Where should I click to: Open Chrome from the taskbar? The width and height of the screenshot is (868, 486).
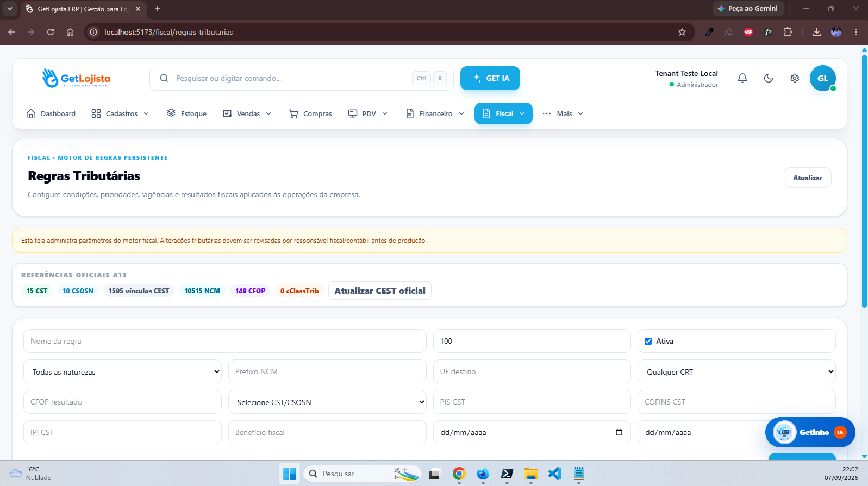pyautogui.click(x=459, y=474)
